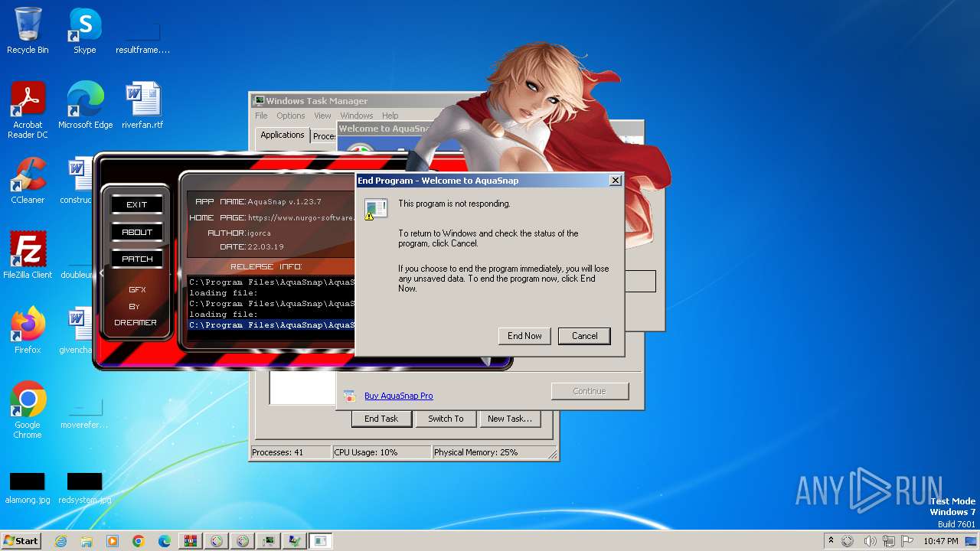Open redsystem.jpg desktop file
This screenshot has width=980, height=551.
click(x=84, y=487)
